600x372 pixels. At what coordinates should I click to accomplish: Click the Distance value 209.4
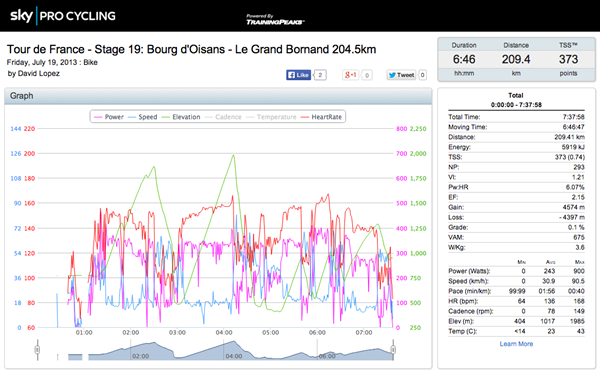pos(516,59)
